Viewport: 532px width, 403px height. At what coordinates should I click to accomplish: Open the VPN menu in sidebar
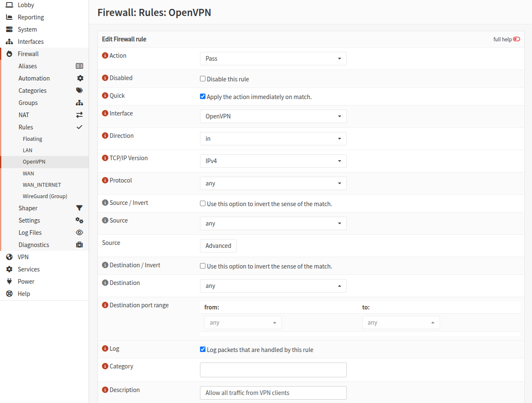[23, 257]
